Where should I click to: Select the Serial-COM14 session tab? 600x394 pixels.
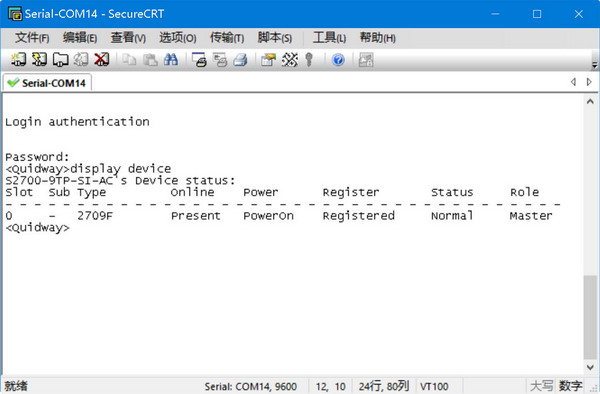(x=47, y=83)
